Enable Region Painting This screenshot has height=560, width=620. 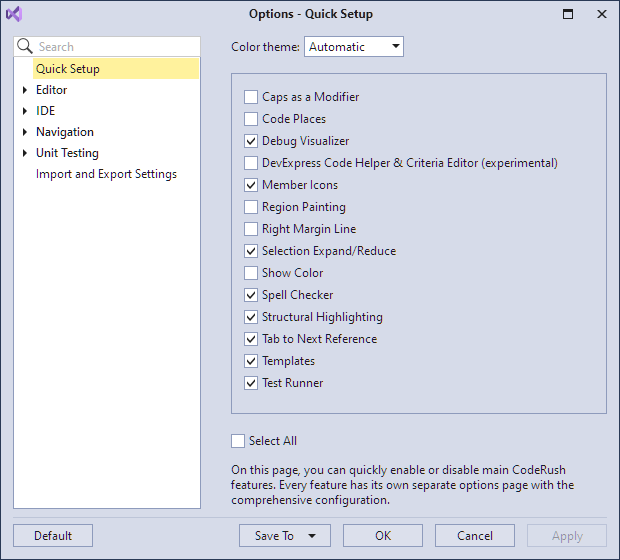coord(251,207)
